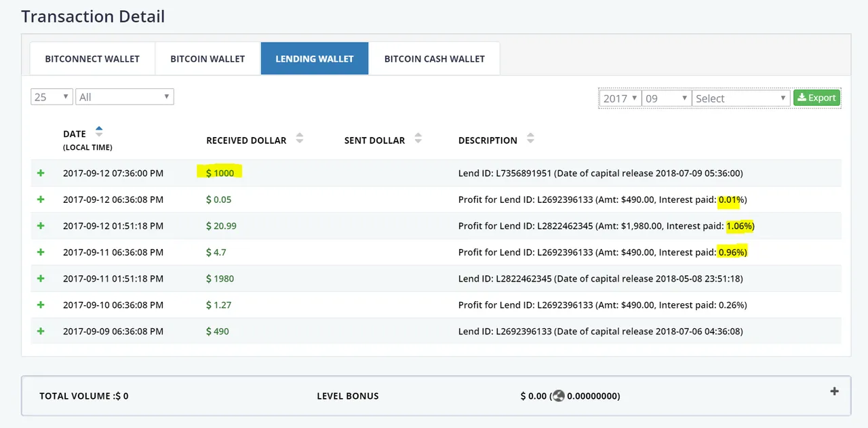Click the $ 490 received amount
Image resolution: width=868 pixels, height=428 pixels.
point(218,332)
